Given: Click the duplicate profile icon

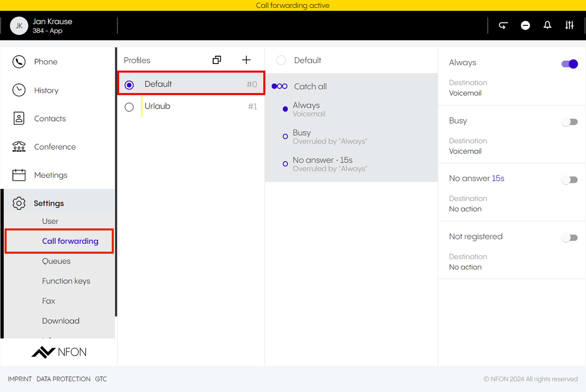Looking at the screenshot, I should (217, 60).
